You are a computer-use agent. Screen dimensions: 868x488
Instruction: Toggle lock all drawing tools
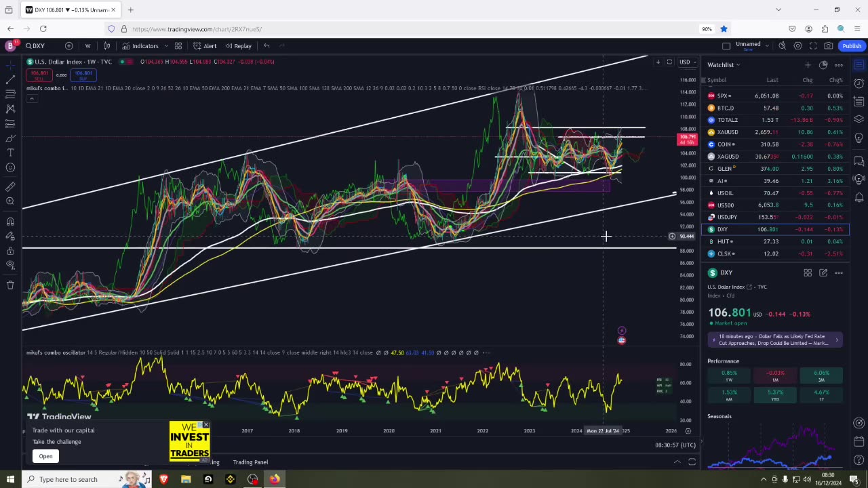tap(10, 251)
